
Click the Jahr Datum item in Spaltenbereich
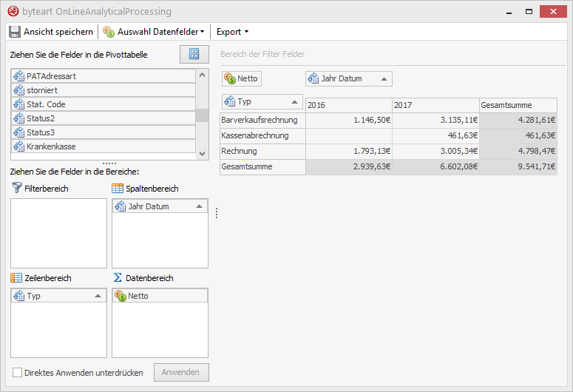(x=152, y=206)
